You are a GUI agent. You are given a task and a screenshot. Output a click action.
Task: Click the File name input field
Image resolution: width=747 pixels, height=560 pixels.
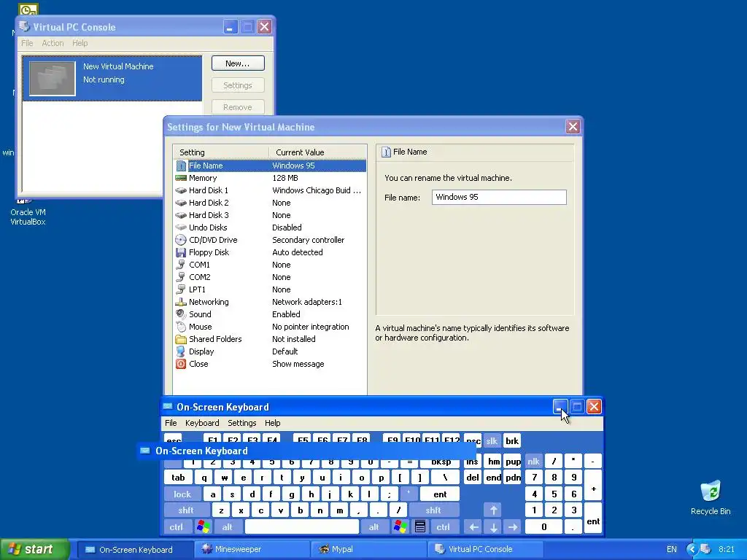(x=499, y=197)
